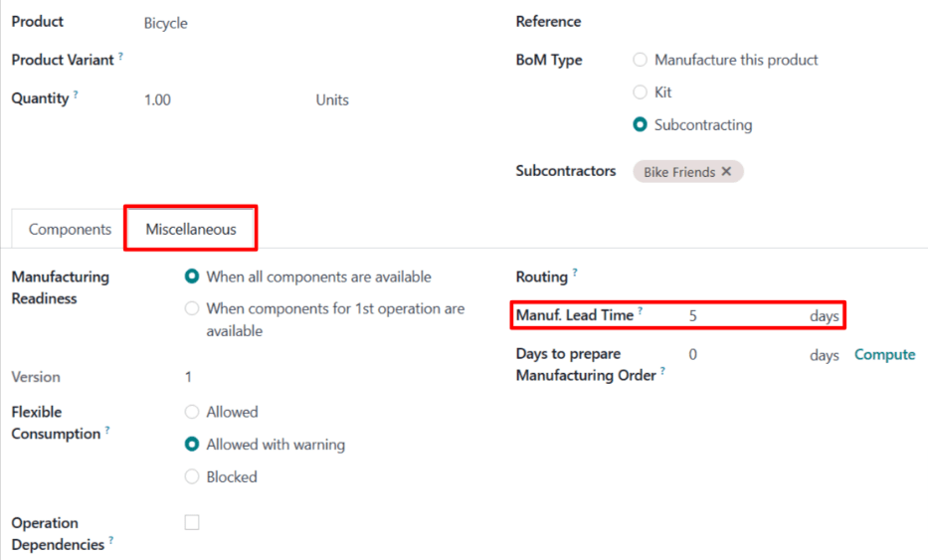
Task: Enable the Operation Dependencies checkbox
Action: click(x=192, y=522)
